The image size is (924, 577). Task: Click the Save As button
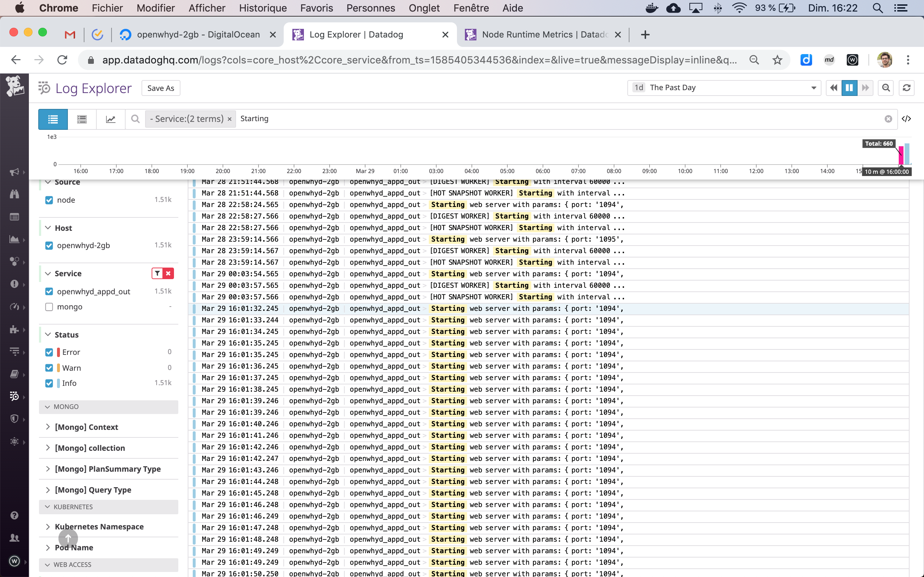(160, 88)
